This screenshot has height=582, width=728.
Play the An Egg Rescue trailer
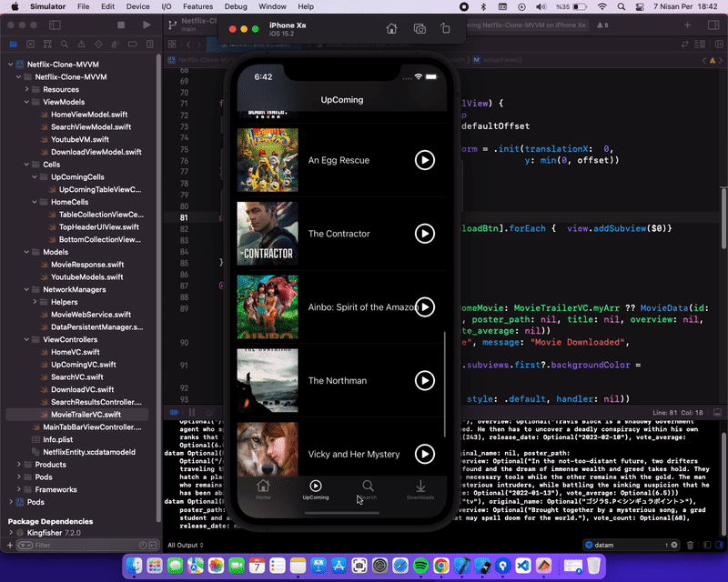click(x=425, y=160)
